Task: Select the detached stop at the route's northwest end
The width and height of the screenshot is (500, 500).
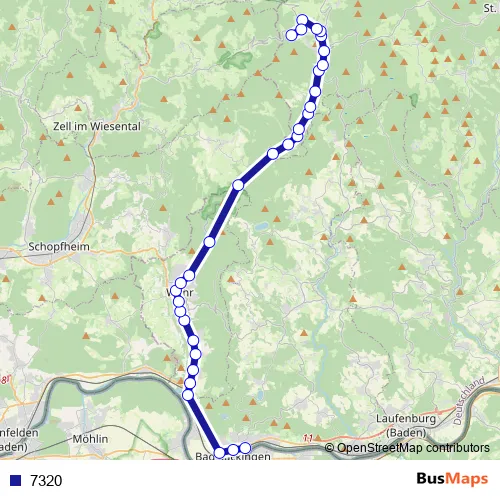Action: pyautogui.click(x=291, y=35)
